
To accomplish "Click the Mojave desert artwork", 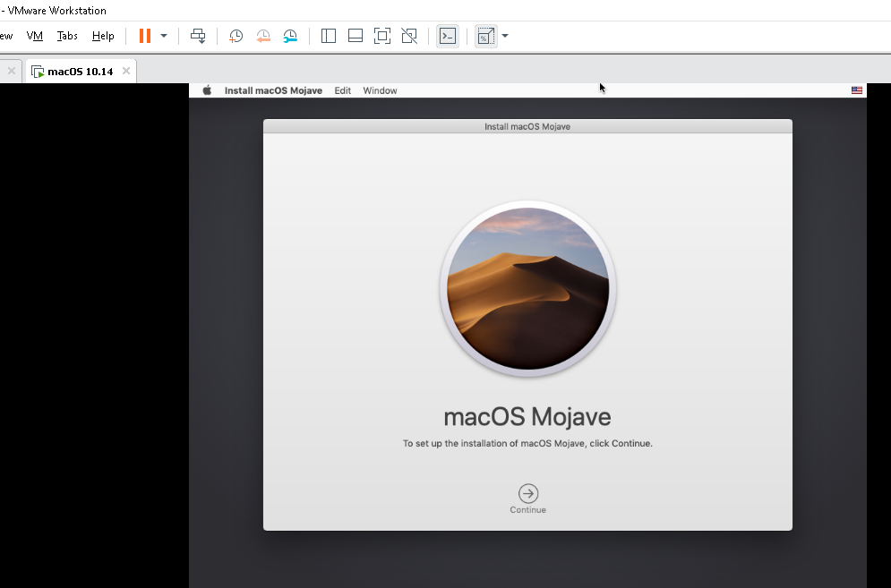I will click(x=528, y=288).
